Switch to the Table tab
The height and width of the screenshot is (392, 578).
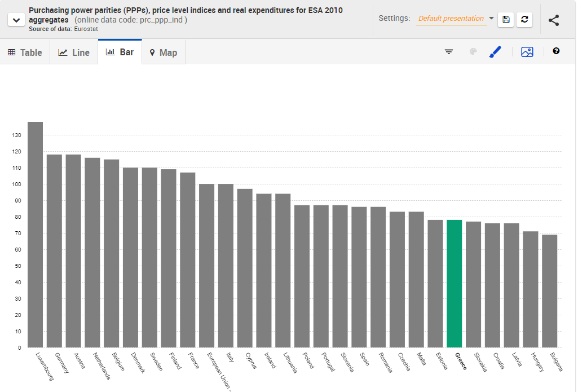coord(25,52)
